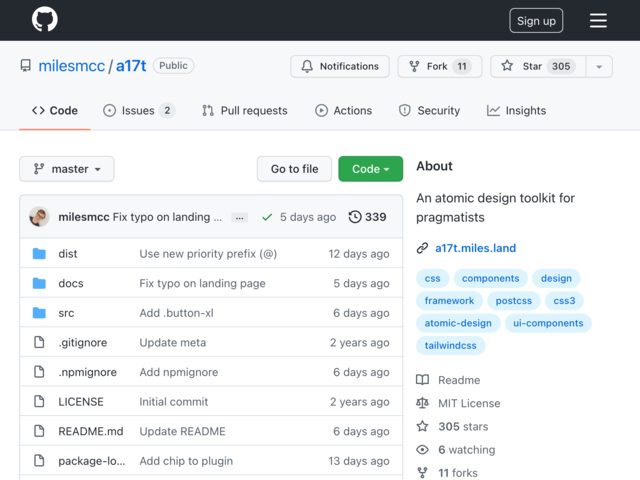Click the src folder icon
Image resolution: width=640 pixels, height=480 pixels.
pyautogui.click(x=39, y=313)
